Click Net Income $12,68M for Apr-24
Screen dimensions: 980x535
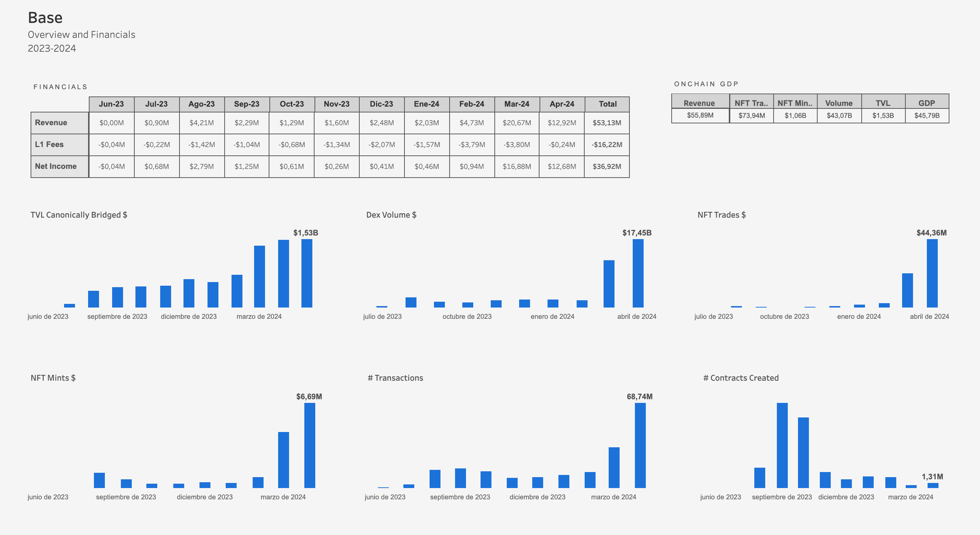coord(561,166)
